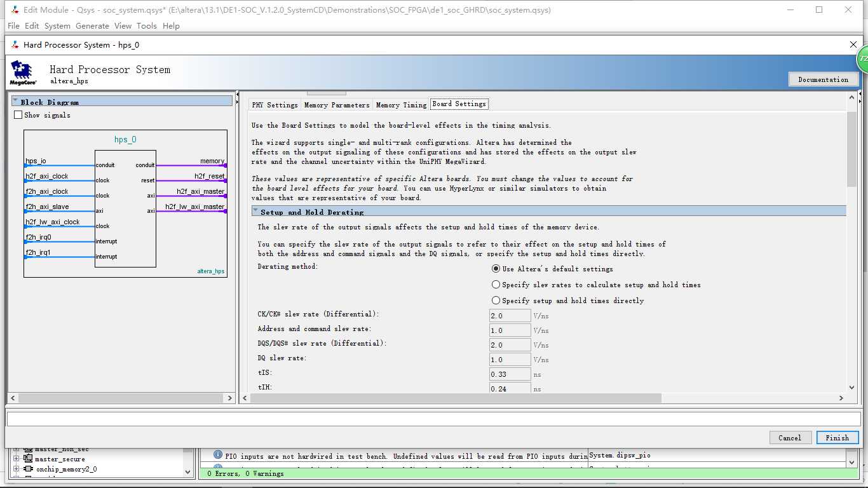This screenshot has height=488, width=868.
Task: Click the 0 Errors, 0 Warnings status bar
Action: pos(527,473)
